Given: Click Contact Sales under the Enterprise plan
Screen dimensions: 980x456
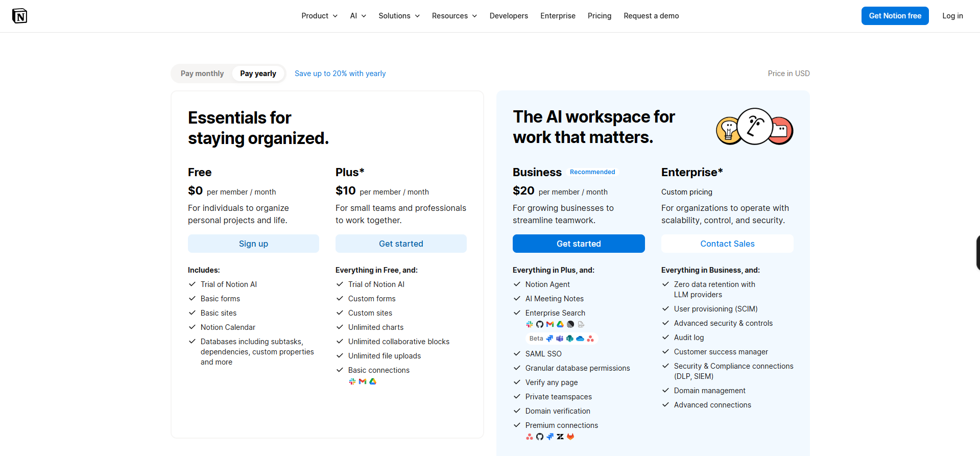Looking at the screenshot, I should click(727, 244).
